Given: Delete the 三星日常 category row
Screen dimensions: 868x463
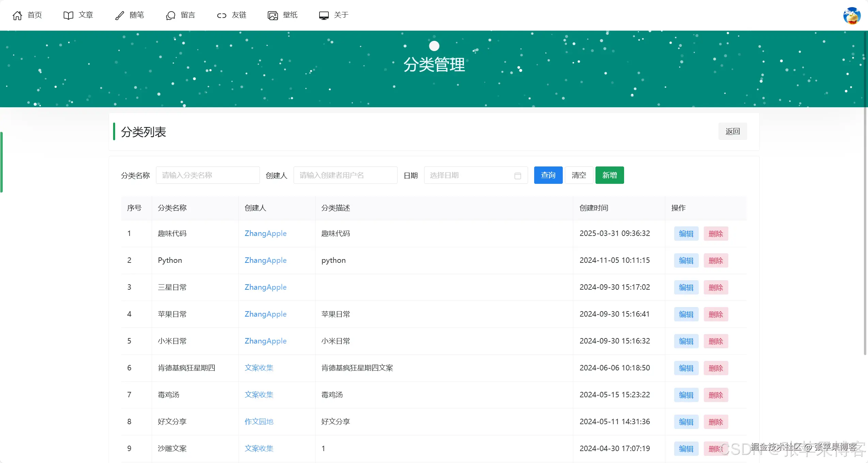Looking at the screenshot, I should pos(716,288).
